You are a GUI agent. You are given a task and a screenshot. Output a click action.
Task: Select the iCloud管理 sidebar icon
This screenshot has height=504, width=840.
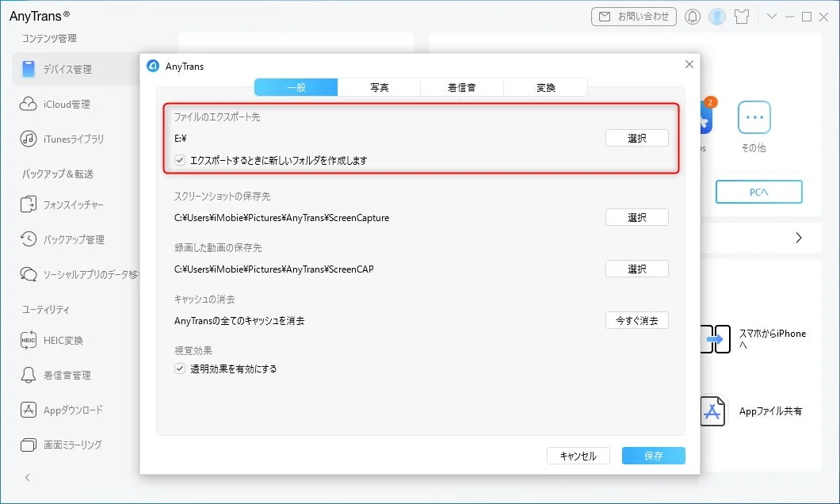click(x=59, y=103)
